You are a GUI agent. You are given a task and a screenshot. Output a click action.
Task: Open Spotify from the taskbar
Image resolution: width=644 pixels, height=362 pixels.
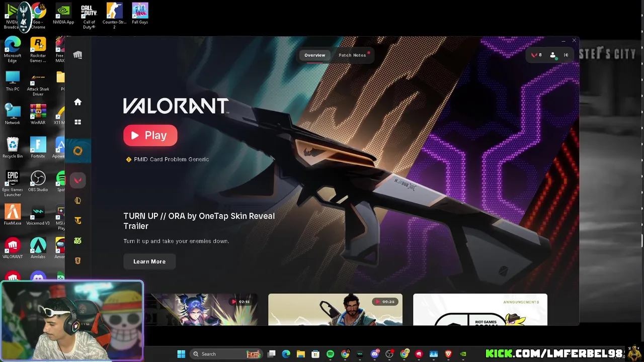[x=330, y=354]
